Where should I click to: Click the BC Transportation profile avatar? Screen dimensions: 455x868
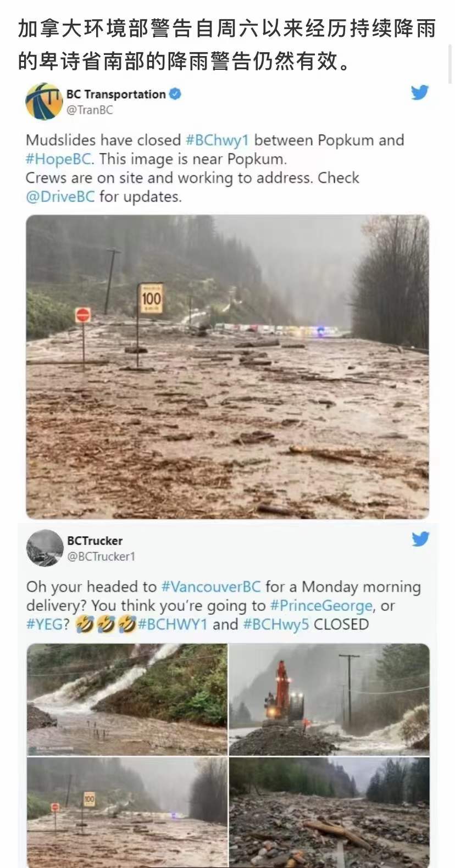44,102
